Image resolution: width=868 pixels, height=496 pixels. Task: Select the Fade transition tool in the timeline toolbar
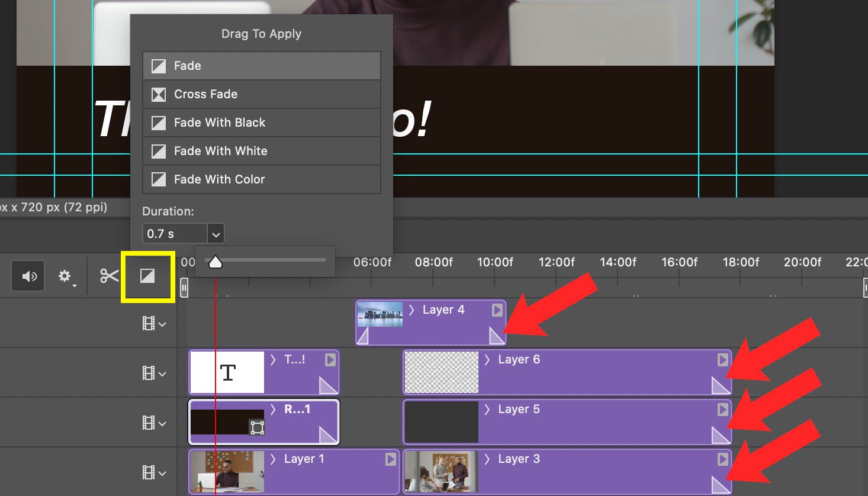point(147,276)
